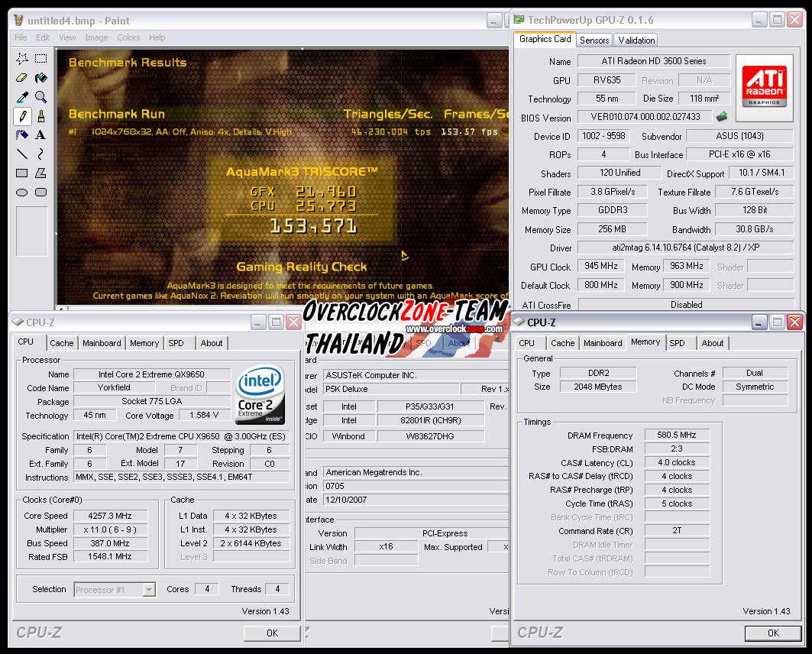Viewport: 812px width, 654px height.
Task: Click the Driver ati2mtag Catalyst 8.2 field
Action: click(686, 248)
